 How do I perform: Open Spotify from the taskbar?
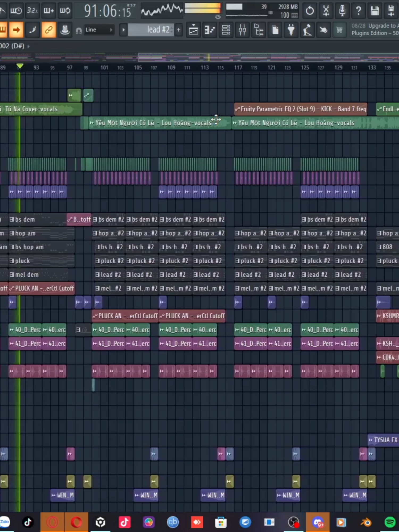point(390,522)
